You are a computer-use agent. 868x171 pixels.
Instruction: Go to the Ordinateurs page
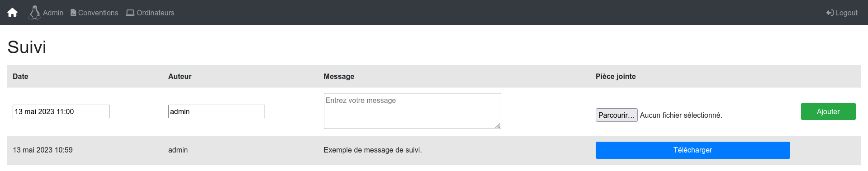[x=150, y=13]
